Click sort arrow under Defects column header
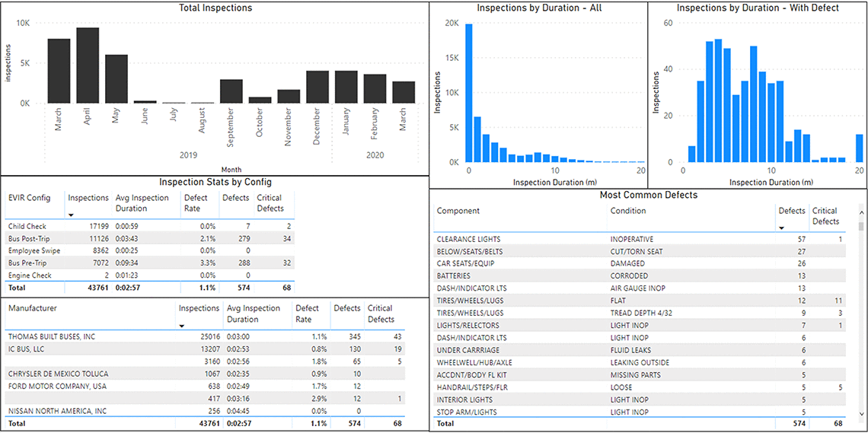868x433 pixels. click(x=782, y=228)
